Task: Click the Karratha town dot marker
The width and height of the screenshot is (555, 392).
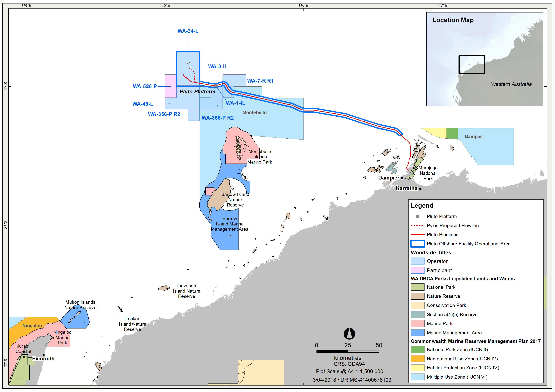Action: pyautogui.click(x=420, y=189)
